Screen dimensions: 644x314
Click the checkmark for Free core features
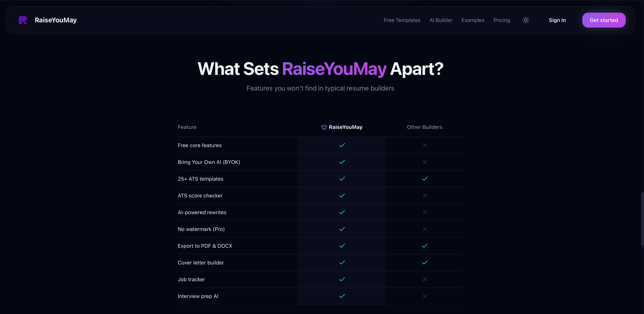(342, 145)
